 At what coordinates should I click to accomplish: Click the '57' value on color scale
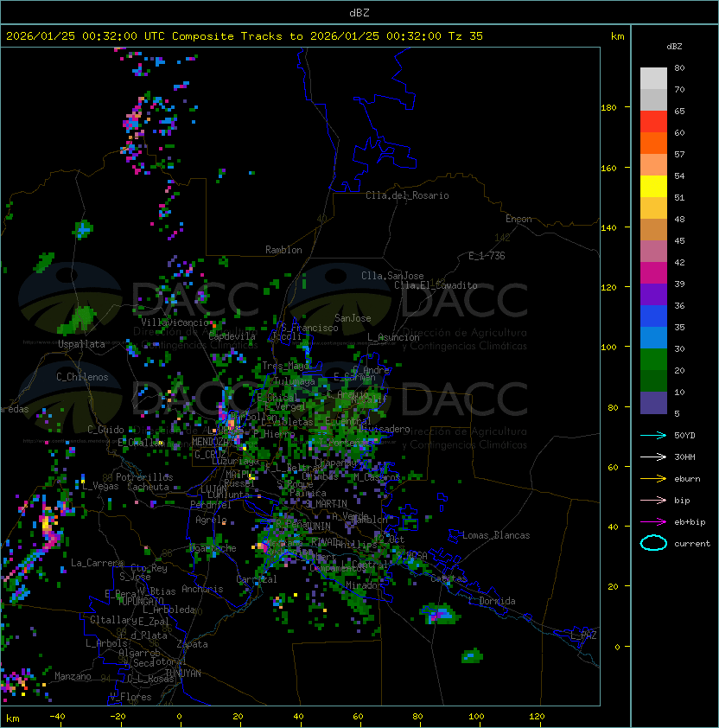(679, 154)
